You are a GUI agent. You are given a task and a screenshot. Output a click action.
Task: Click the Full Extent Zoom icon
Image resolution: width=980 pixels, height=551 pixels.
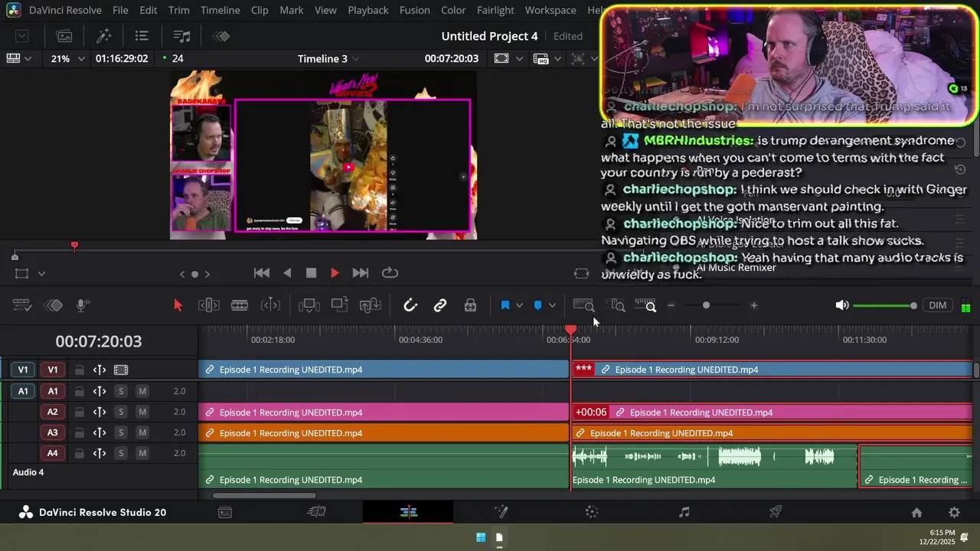click(x=584, y=305)
